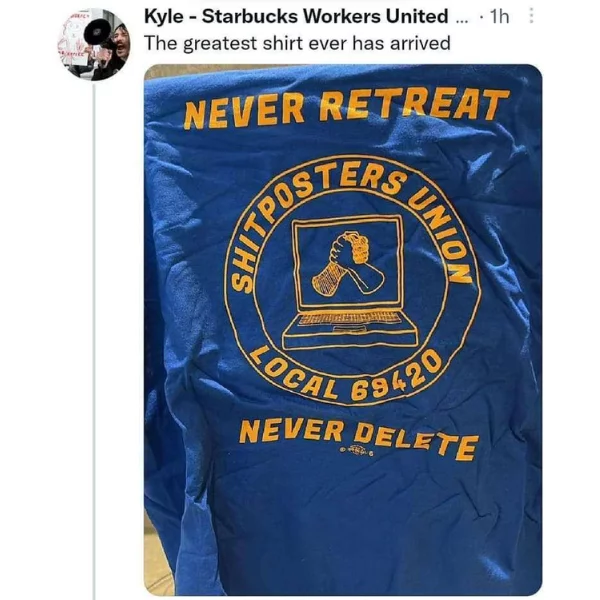Select the tweet text 'The greatest shirt ever has arrived'
600x600 pixels.
click(297, 43)
